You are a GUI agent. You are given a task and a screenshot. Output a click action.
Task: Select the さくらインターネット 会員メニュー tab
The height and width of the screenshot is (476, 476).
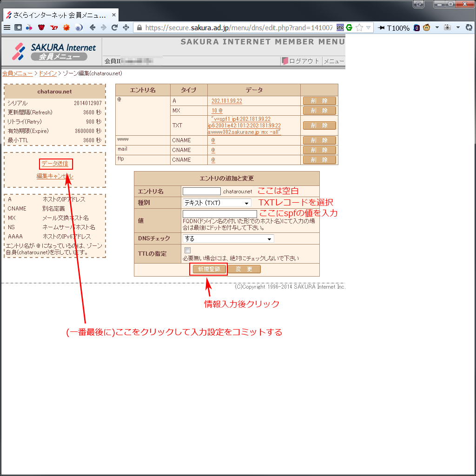pos(61,15)
